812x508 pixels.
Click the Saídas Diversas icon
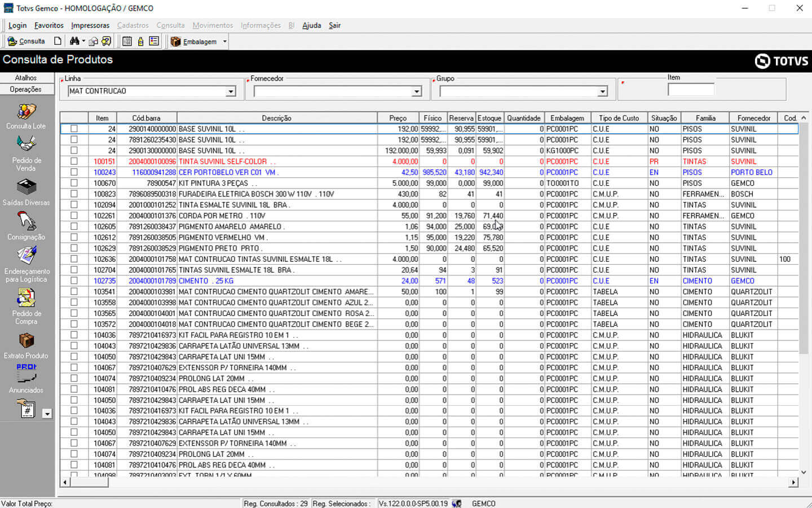26,187
